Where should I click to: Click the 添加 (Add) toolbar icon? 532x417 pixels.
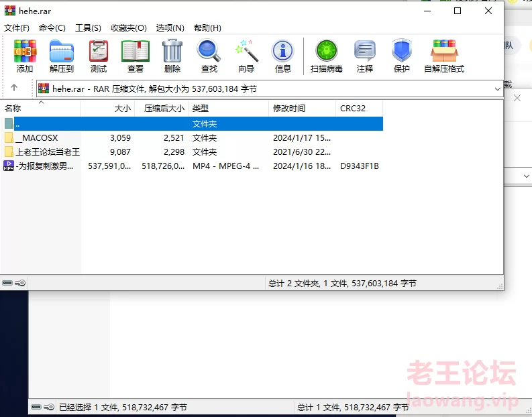(25, 56)
